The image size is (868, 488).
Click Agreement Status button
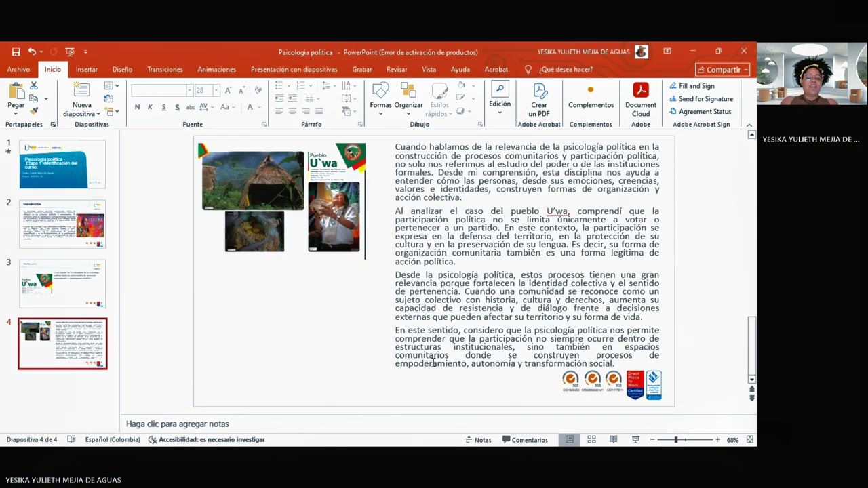[700, 112]
